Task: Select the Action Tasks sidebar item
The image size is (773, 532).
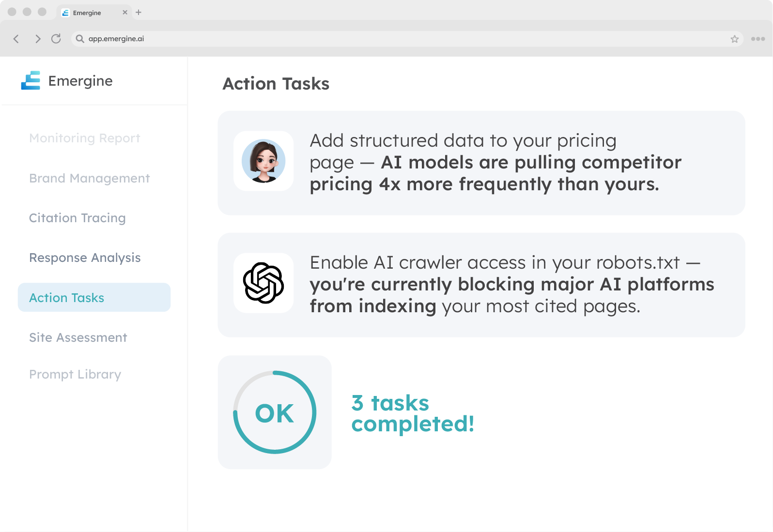Action: tap(94, 297)
